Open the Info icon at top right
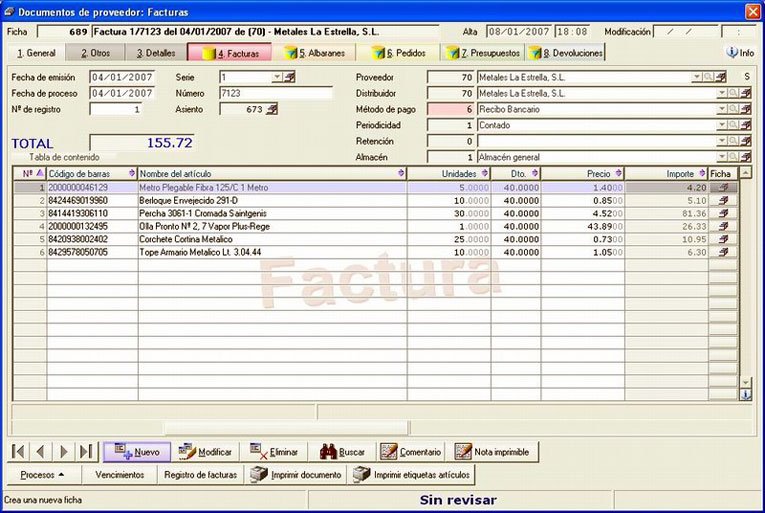Image resolution: width=765 pixels, height=513 pixels. click(x=740, y=53)
